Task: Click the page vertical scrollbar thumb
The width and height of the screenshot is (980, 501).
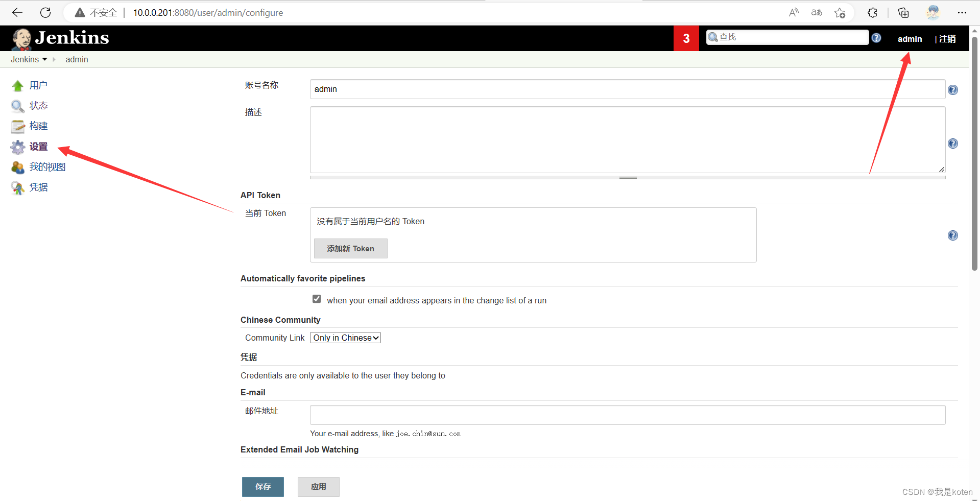Action: click(x=974, y=153)
